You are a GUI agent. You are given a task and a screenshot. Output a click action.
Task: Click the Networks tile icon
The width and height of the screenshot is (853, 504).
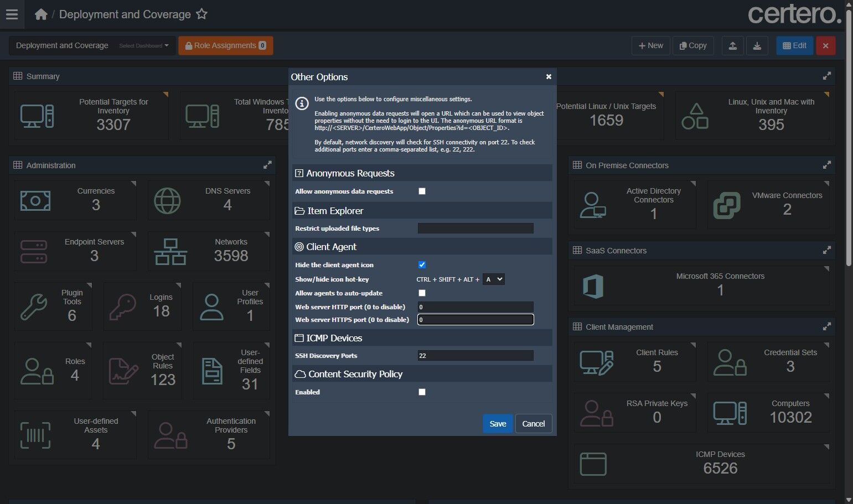(x=170, y=252)
